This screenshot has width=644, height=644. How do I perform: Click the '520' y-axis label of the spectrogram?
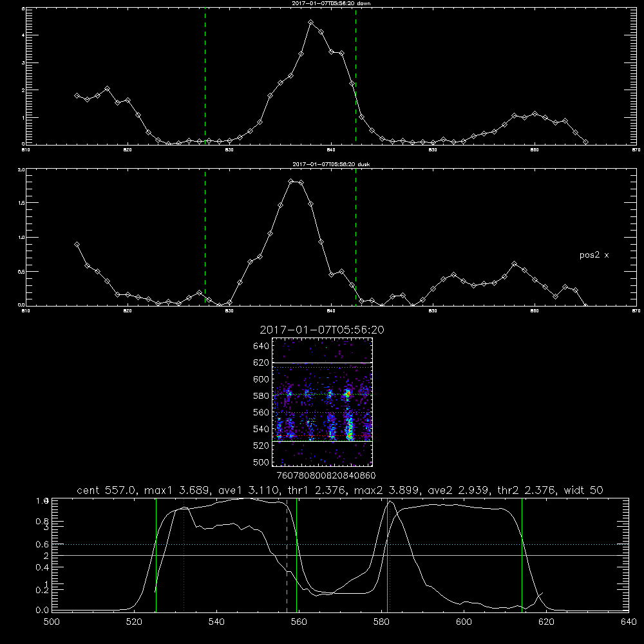(x=261, y=446)
